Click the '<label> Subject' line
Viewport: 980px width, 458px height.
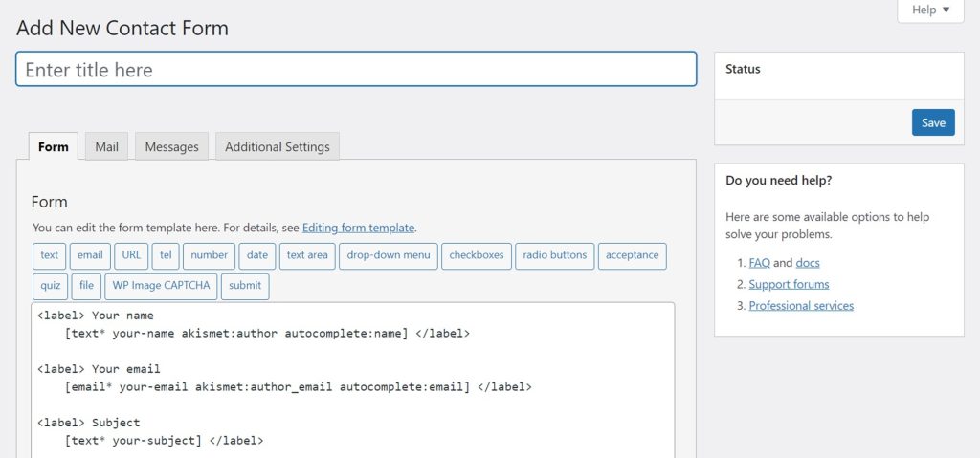[89, 423]
